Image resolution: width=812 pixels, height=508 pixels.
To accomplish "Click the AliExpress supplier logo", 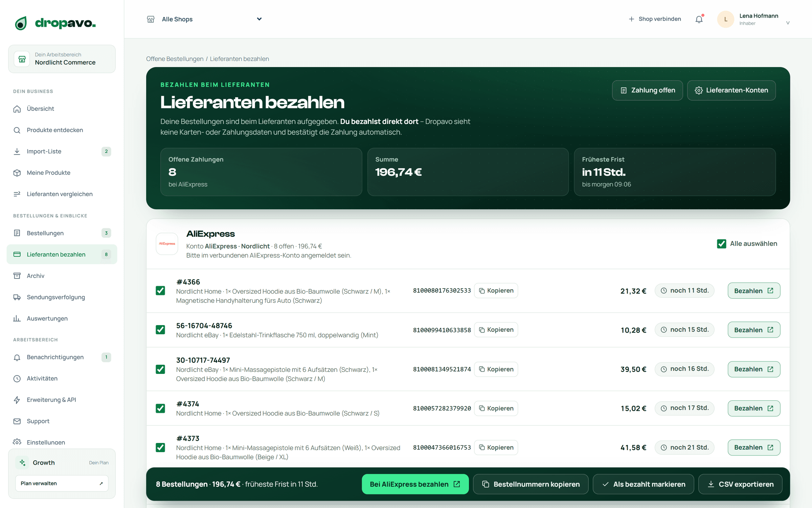I will pyautogui.click(x=167, y=244).
